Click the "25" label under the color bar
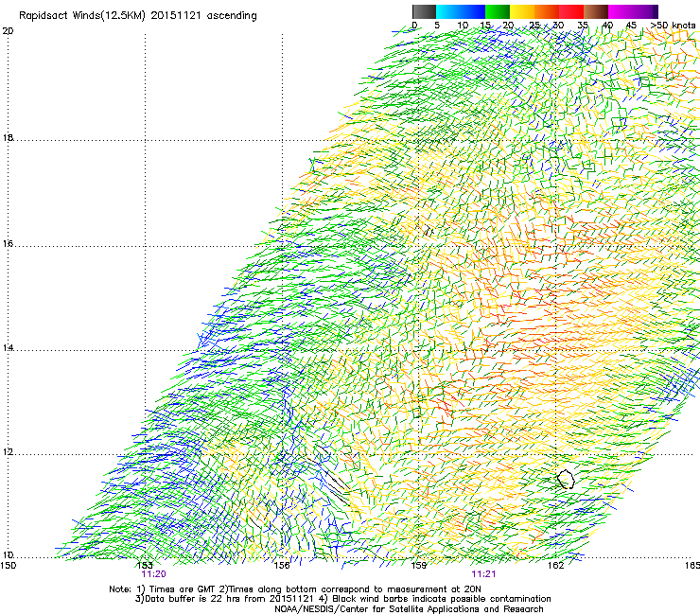Viewport: 700px width, 615px height. pos(534,26)
